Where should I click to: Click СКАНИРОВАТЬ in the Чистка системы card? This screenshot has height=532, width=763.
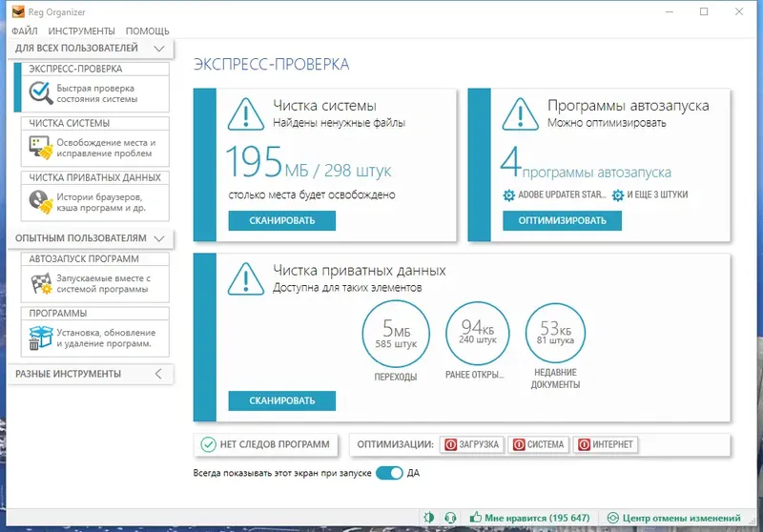(281, 221)
